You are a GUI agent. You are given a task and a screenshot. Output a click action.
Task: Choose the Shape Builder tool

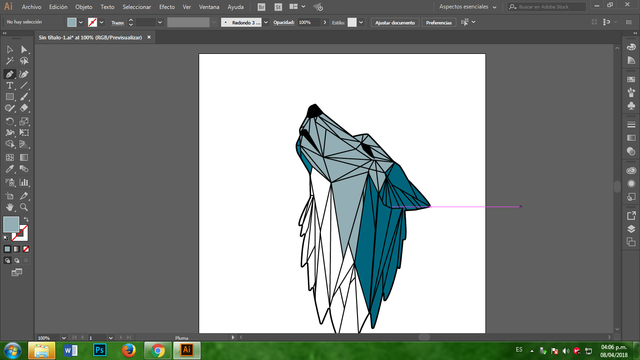[9, 144]
